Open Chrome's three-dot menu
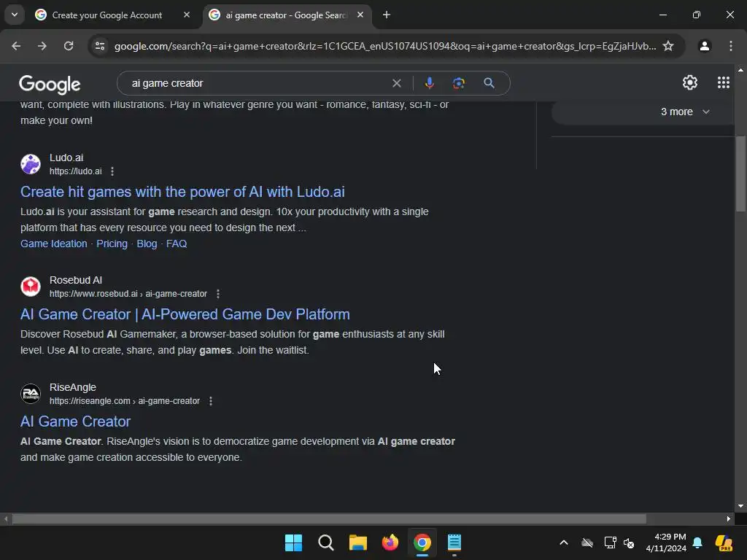Viewport: 747px width, 560px height. coord(731,46)
